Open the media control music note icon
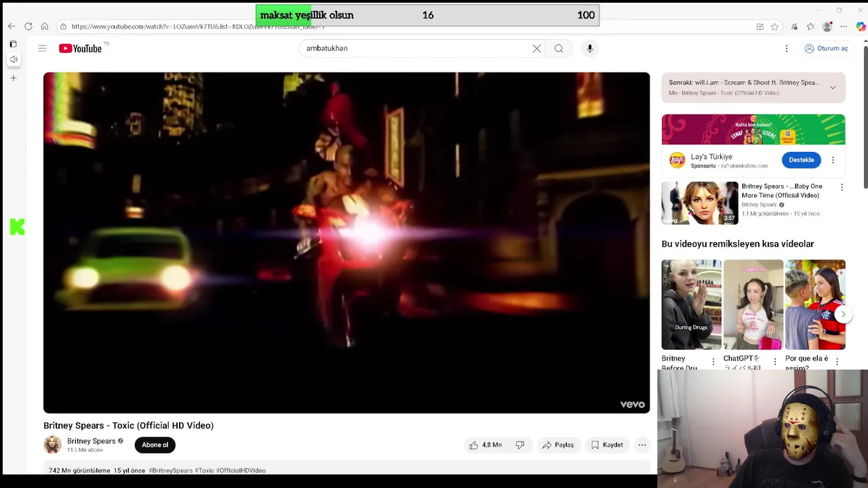 tap(794, 26)
